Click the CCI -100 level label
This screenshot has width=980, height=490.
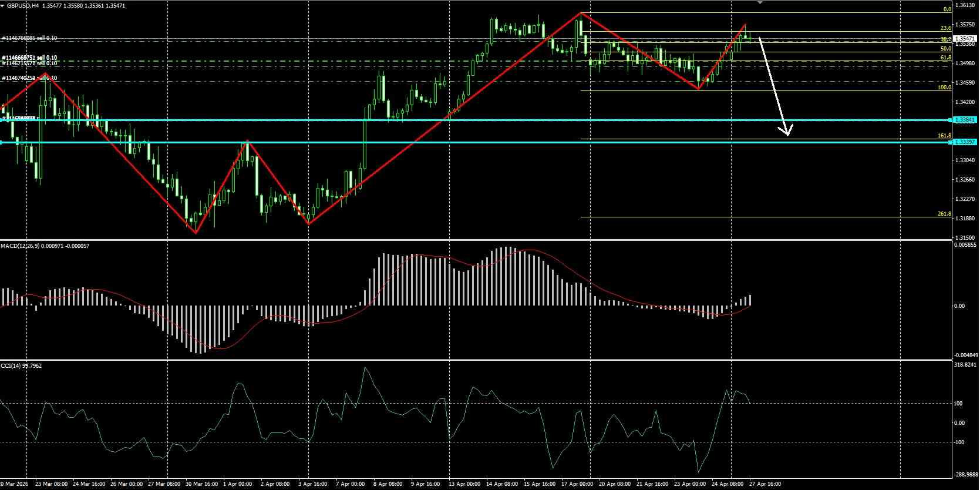click(958, 442)
